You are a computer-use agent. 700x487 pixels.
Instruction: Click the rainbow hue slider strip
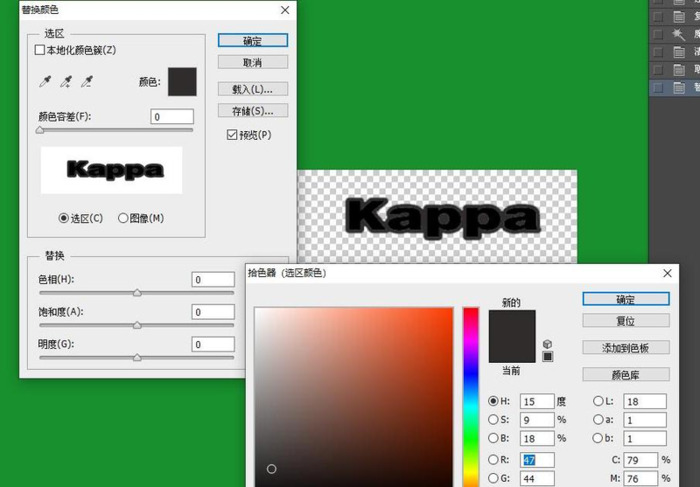coord(470,400)
